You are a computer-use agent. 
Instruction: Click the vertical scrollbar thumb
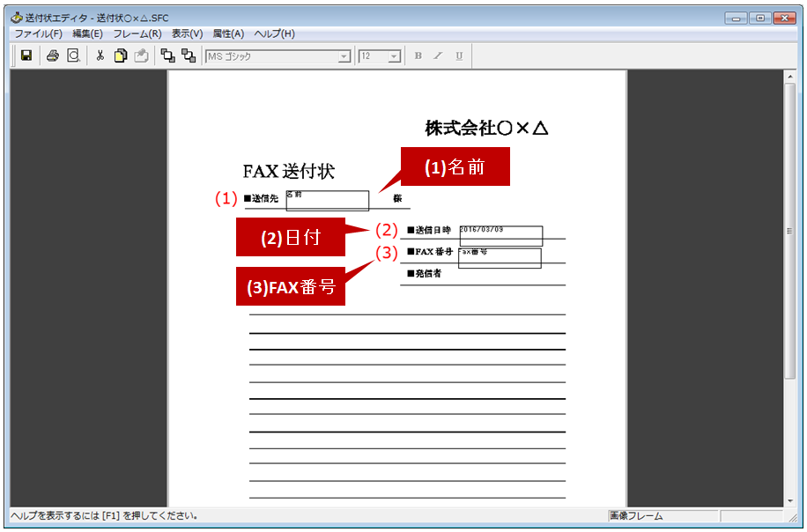tap(790, 231)
